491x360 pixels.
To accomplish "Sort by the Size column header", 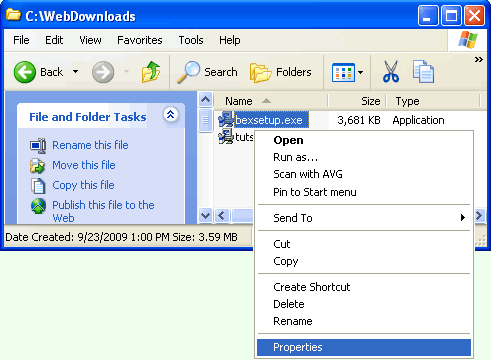I will 357,101.
